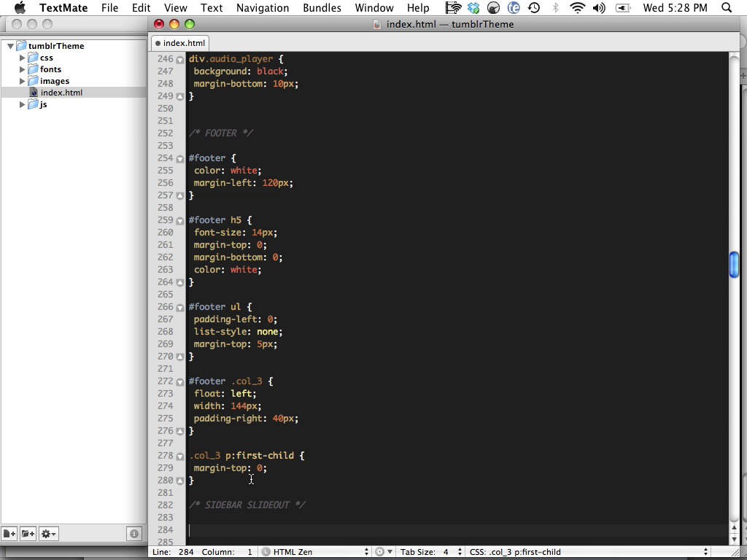Click the FOOTER comment on line 252

[220, 133]
